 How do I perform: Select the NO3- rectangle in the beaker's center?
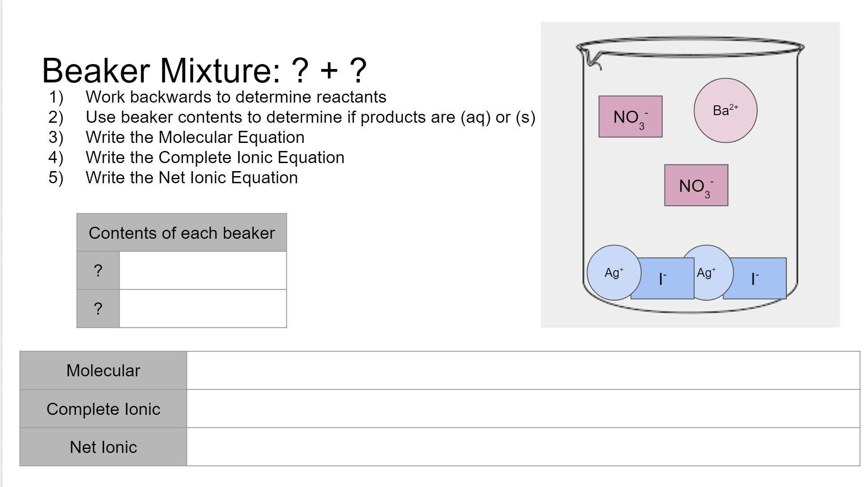pos(695,185)
